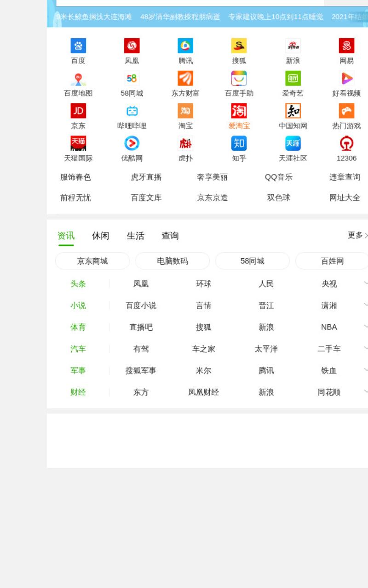Click the Youku (优酷网) icon

point(132,143)
